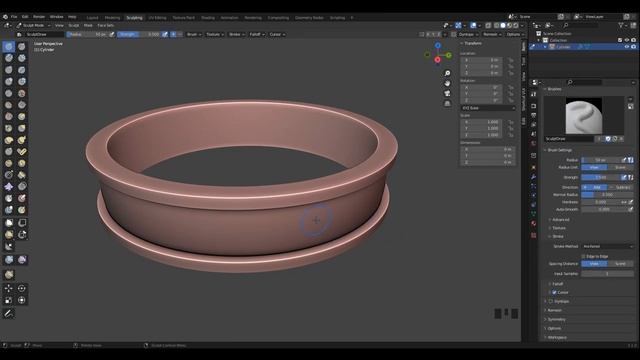Viewport: 640px width, 360px height.
Task: Select the Crease brush tool
Action: 9,93
